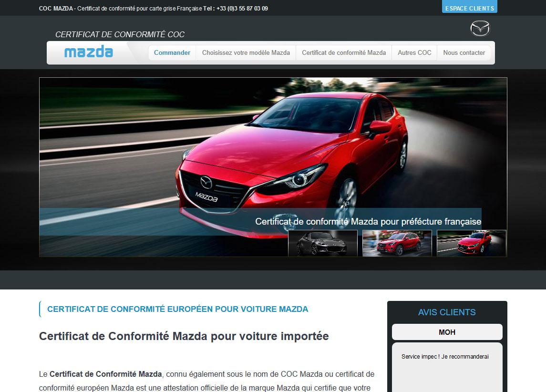This screenshot has height=392, width=546.
Task: Click the blue mazda wordmark logo
Action: pos(89,52)
